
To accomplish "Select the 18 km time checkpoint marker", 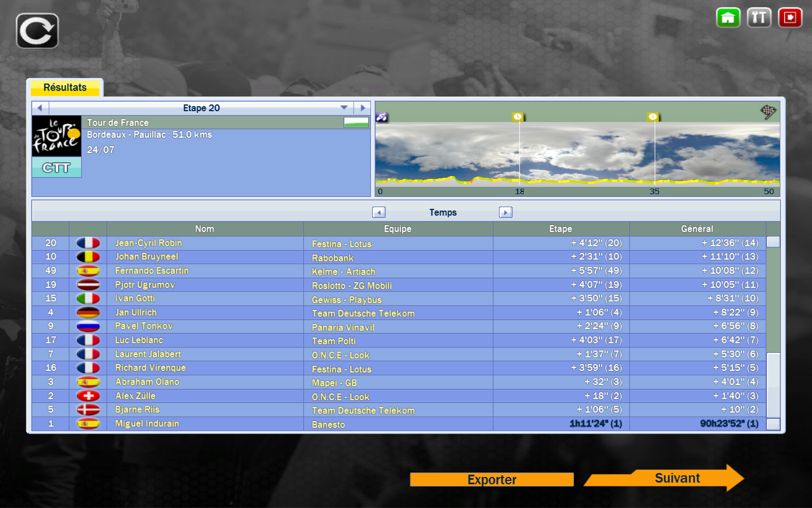I will point(518,117).
